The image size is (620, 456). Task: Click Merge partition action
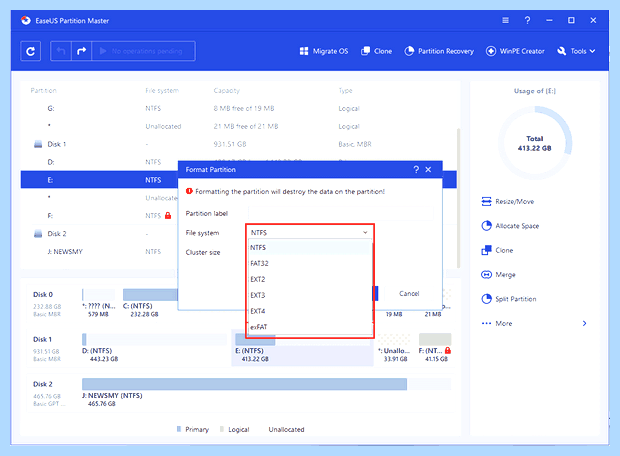click(x=498, y=274)
